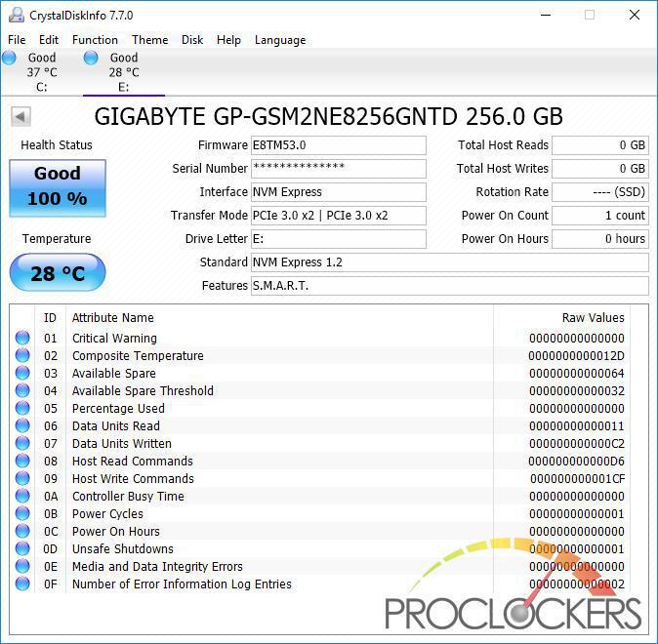
Task: Click the status icon for Data Units Written
Action: 22,443
